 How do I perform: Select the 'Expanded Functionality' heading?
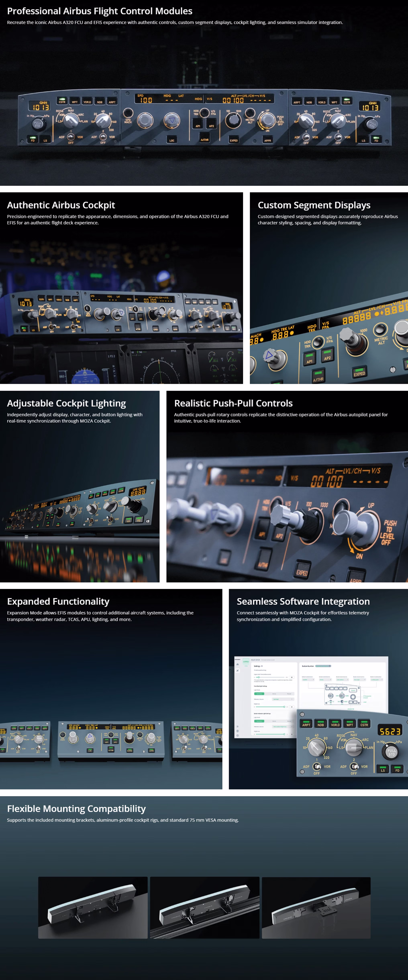[x=58, y=602]
